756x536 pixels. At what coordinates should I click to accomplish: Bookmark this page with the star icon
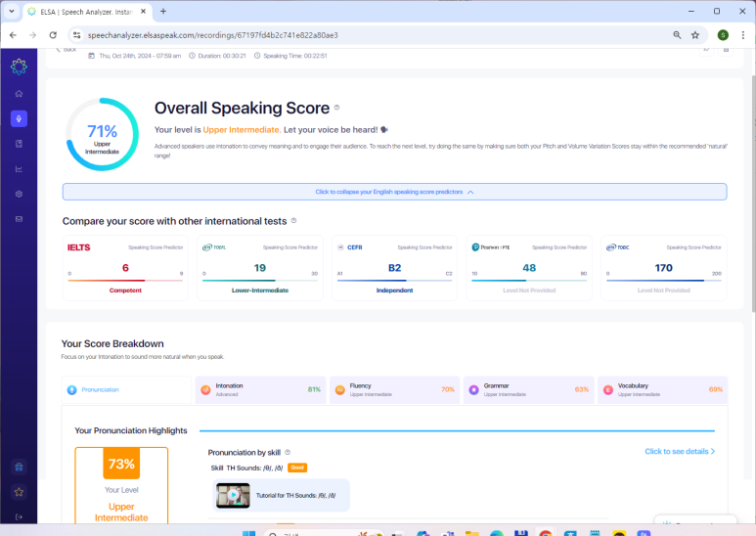tap(694, 34)
